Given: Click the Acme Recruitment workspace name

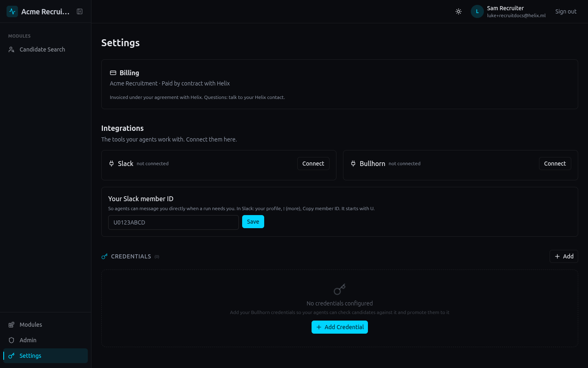Looking at the screenshot, I should click(45, 11).
